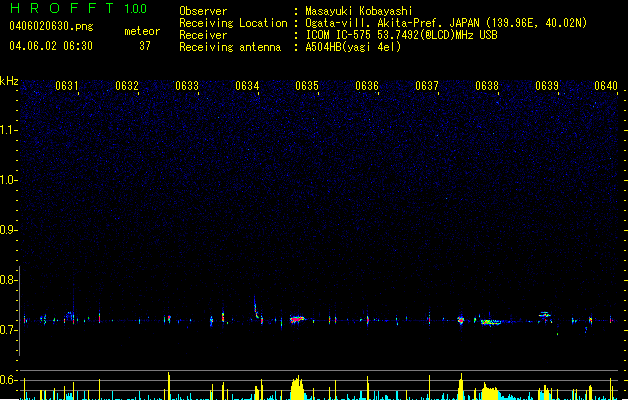The image size is (629, 400).
Task: Click the kHz axis unit label
Action: (x=9, y=81)
